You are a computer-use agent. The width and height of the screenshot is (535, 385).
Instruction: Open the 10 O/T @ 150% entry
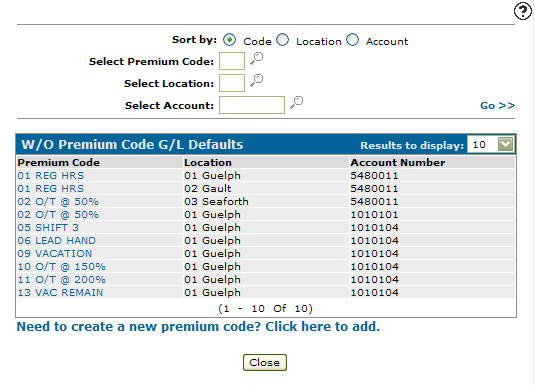pyautogui.click(x=61, y=266)
